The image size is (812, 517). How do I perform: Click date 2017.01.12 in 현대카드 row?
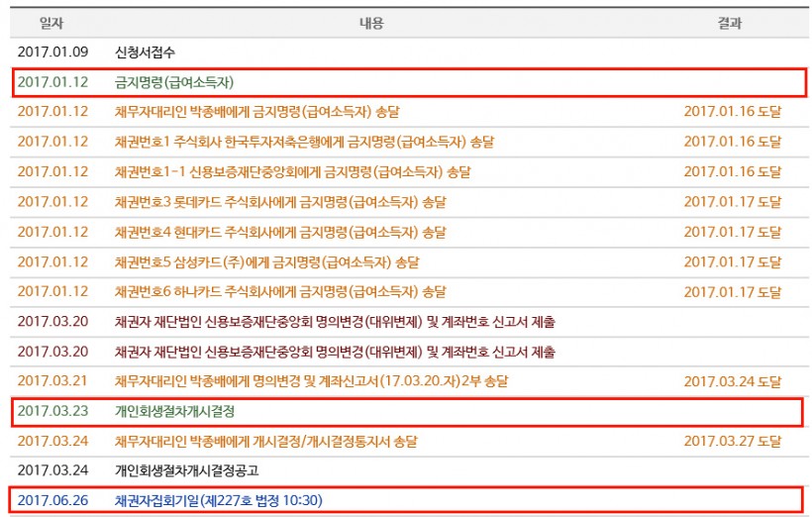pos(52,232)
